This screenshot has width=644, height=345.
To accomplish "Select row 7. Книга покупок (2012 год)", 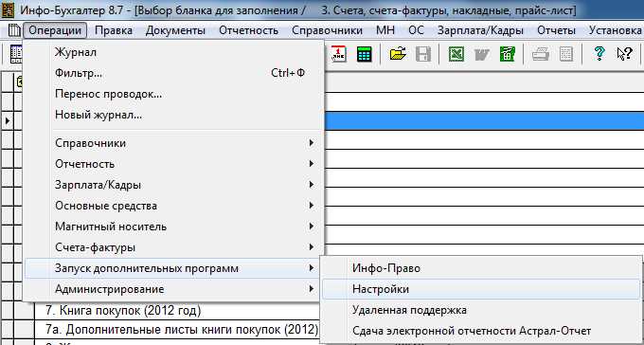I will point(176,311).
